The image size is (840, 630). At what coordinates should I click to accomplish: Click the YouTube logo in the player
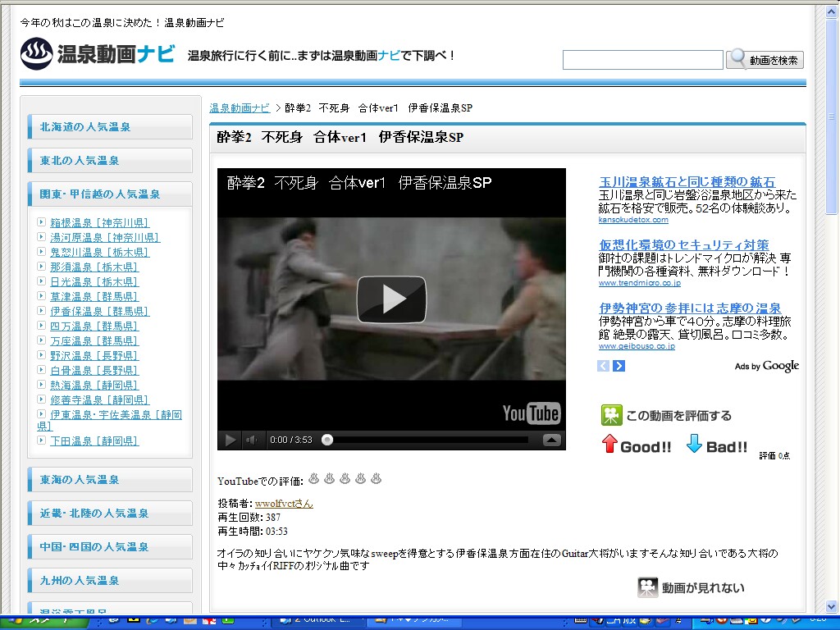(x=531, y=413)
